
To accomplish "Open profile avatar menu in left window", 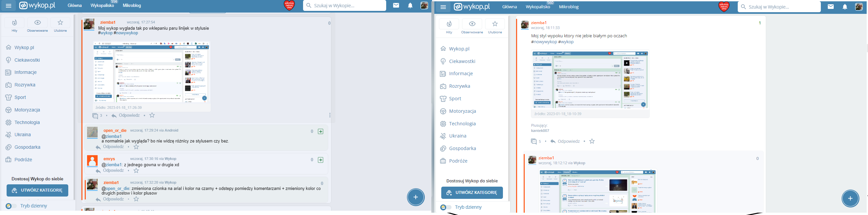I will (x=424, y=5).
